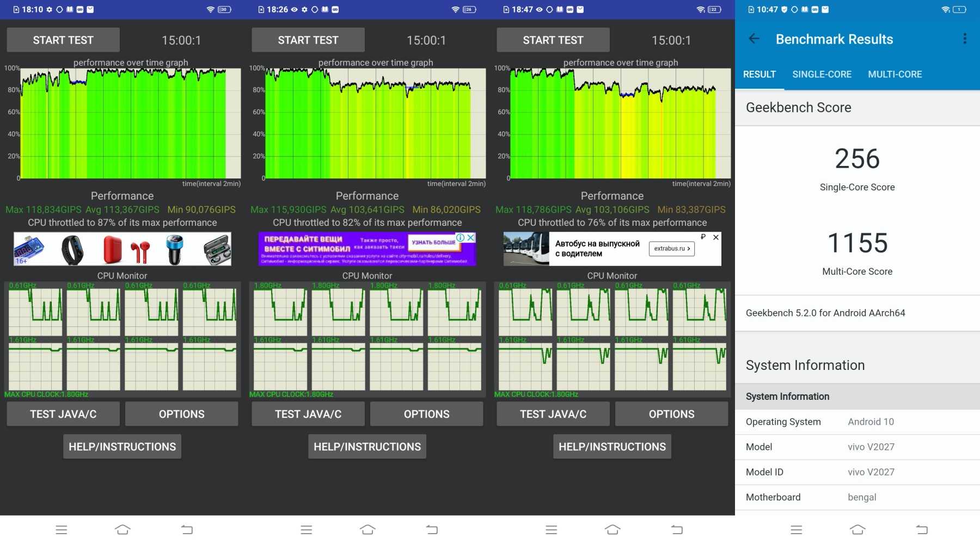The image size is (980, 544).
Task: Open HELP/INSTRUCTIONS on the first screen
Action: point(122,447)
